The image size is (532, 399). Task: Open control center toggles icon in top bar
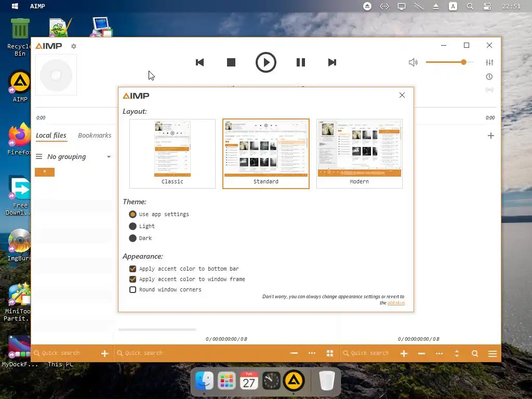point(487,6)
